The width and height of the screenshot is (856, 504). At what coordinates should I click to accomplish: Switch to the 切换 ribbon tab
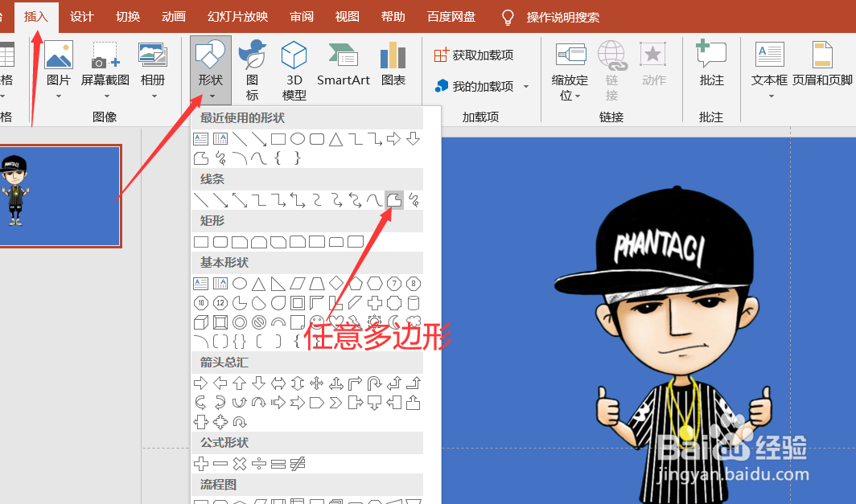pos(128,16)
